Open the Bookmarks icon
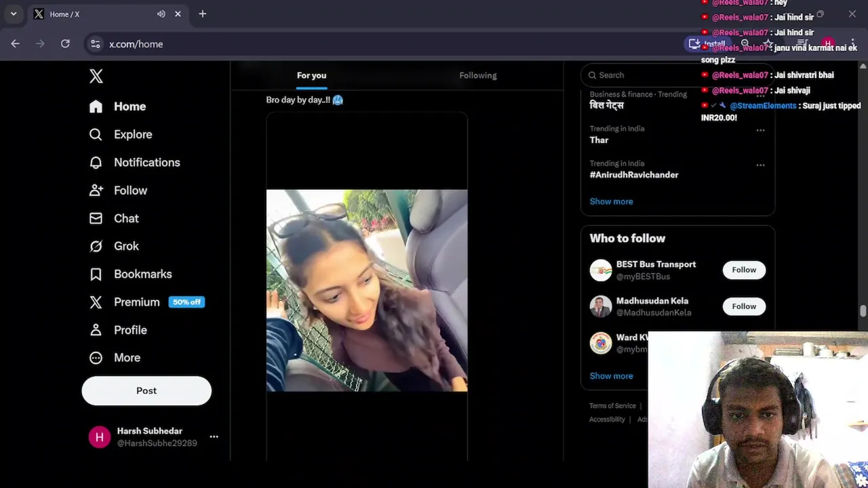The height and width of the screenshot is (488, 868). point(96,274)
